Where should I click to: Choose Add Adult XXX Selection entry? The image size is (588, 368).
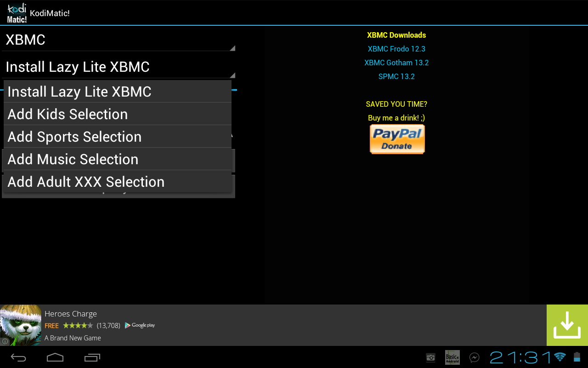(118, 182)
